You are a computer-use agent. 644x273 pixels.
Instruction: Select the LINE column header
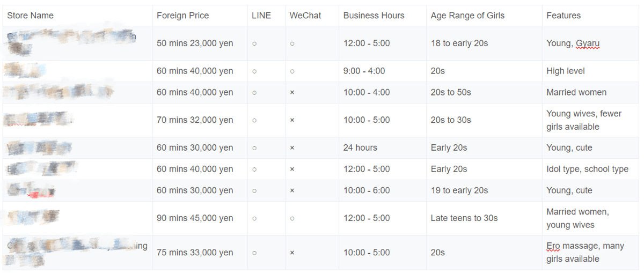[261, 16]
